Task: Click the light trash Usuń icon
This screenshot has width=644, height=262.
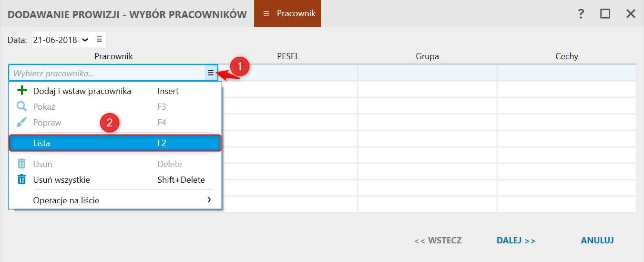Action: 21,164
